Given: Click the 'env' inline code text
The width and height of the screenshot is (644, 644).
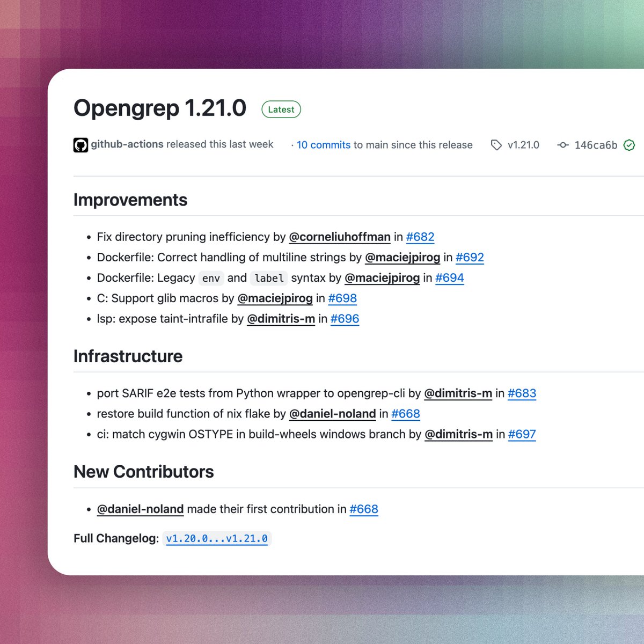Looking at the screenshot, I should tap(211, 278).
